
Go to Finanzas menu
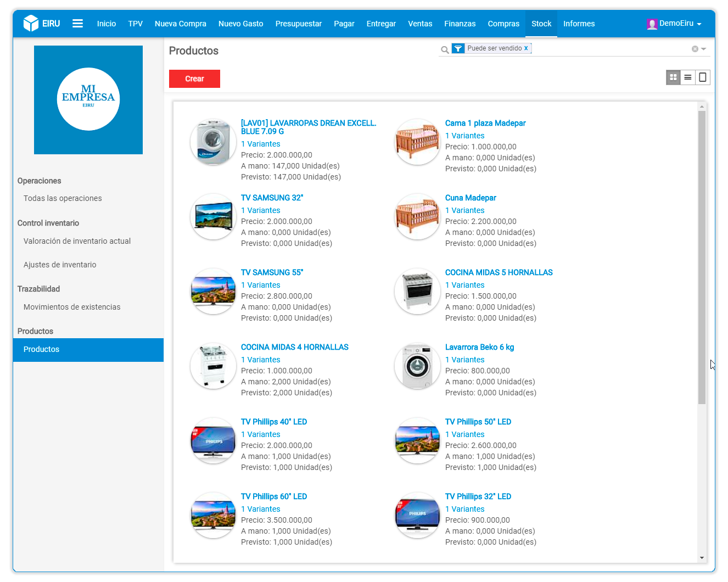(x=460, y=24)
